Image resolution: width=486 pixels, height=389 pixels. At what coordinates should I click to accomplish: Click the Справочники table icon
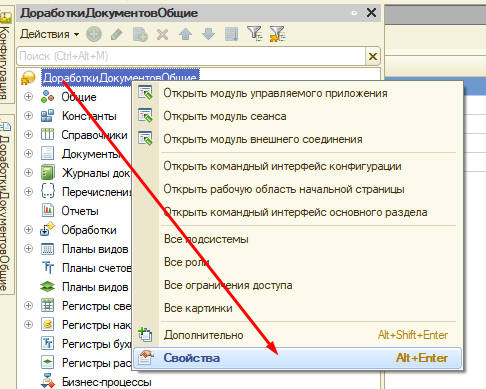(x=47, y=135)
